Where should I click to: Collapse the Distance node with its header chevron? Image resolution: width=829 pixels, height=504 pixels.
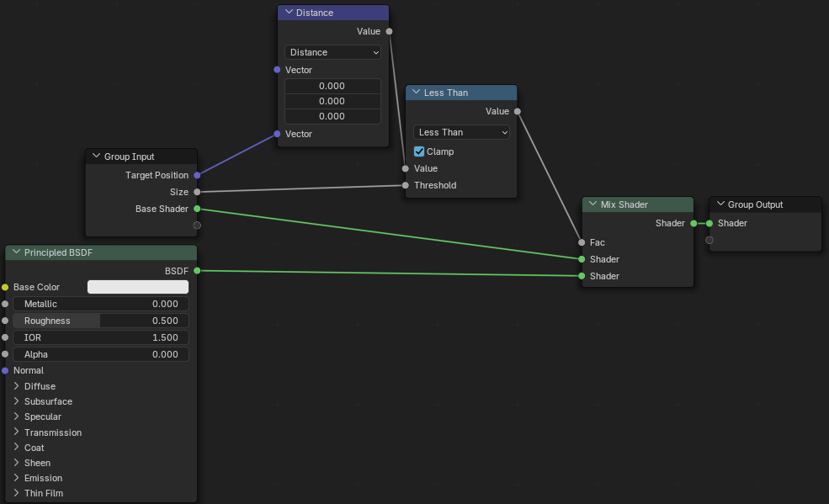pos(290,13)
